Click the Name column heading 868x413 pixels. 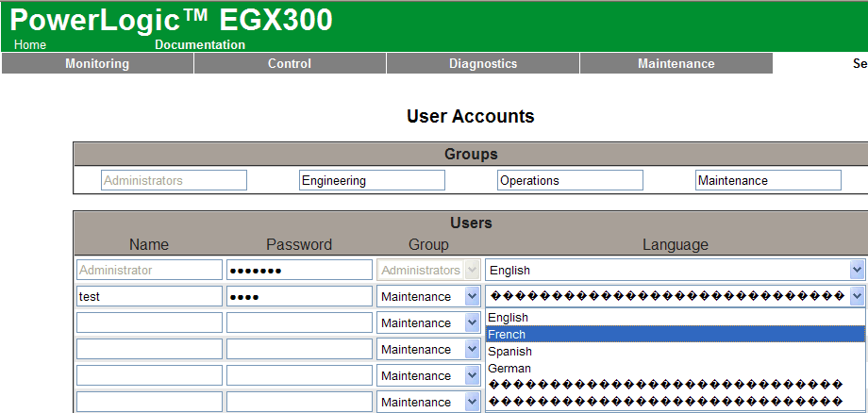pos(149,244)
